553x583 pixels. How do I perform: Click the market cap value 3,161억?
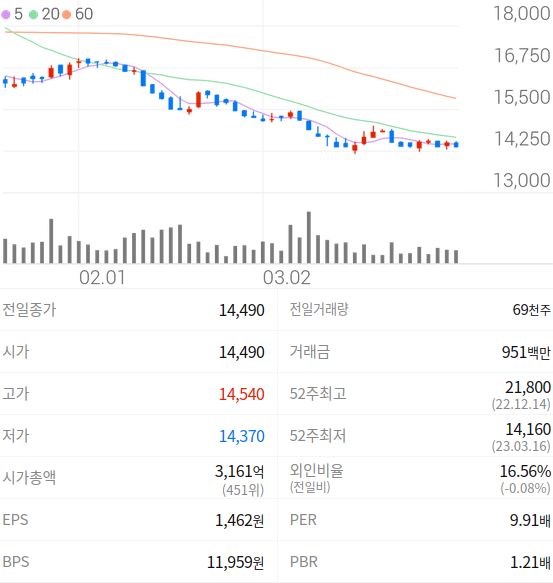click(x=239, y=471)
